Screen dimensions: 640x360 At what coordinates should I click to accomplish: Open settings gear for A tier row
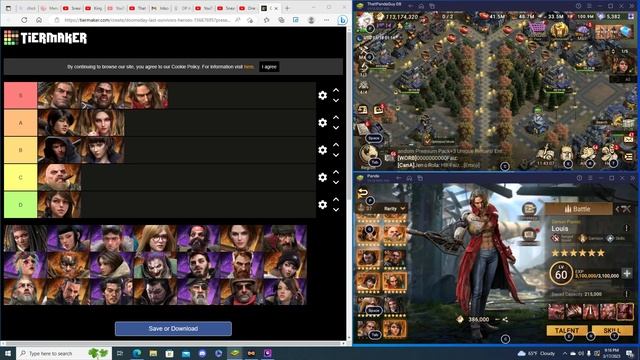322,122
